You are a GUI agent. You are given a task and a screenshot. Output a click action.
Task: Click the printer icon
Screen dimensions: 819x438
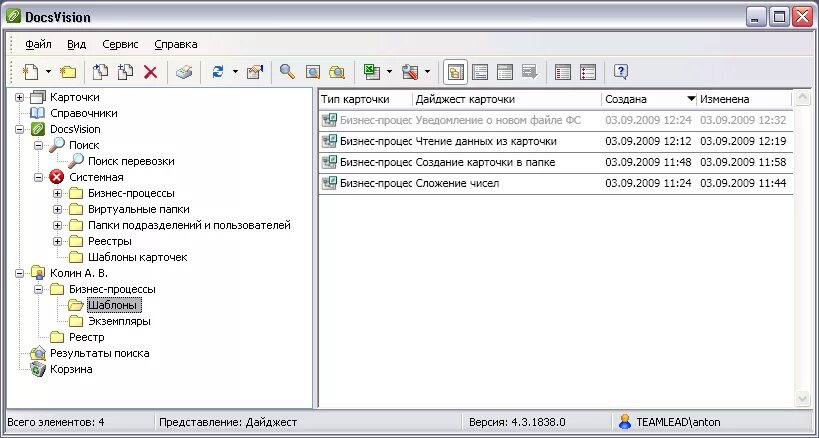[x=184, y=72]
